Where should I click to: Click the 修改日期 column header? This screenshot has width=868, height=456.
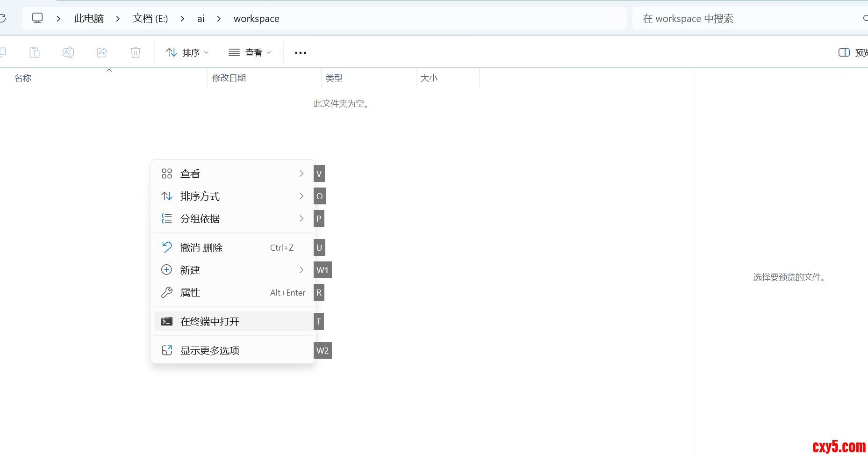[x=229, y=78]
